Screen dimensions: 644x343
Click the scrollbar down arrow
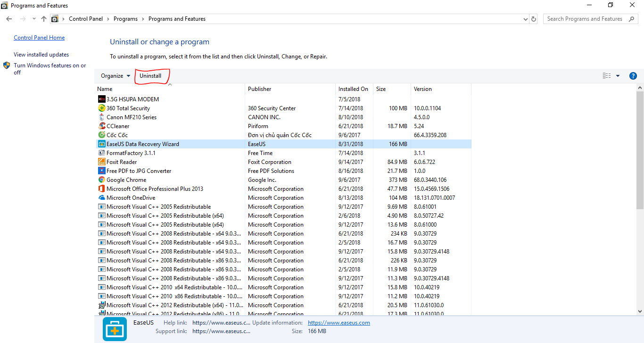point(640,311)
